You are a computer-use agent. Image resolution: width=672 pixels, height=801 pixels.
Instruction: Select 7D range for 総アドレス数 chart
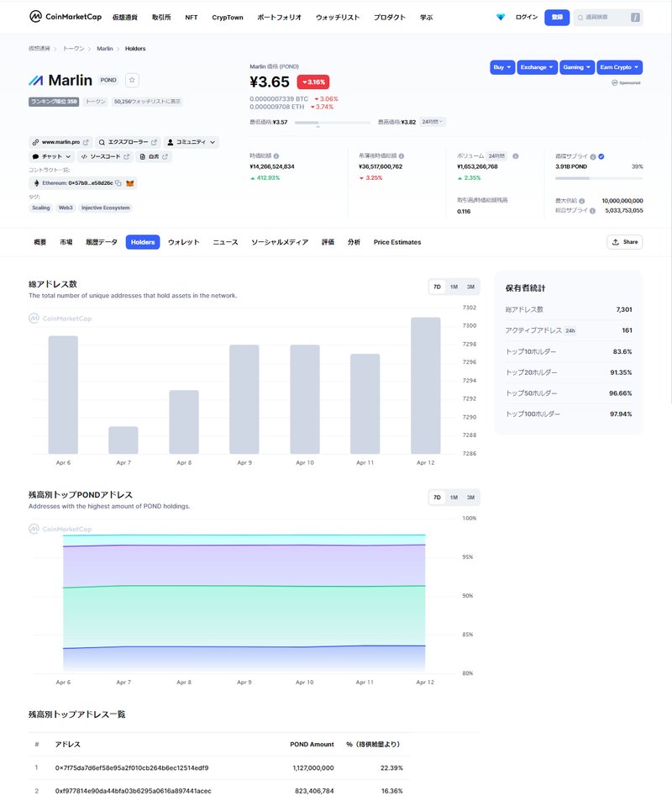coord(437,287)
